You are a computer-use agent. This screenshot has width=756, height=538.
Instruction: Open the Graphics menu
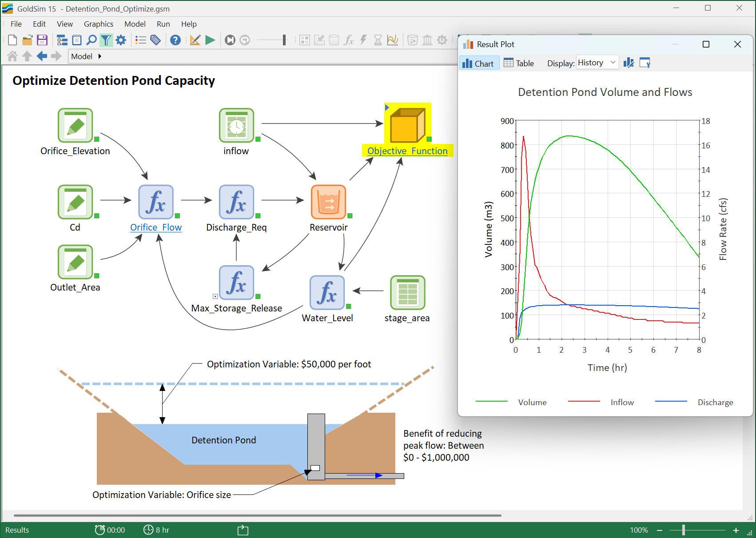pyautogui.click(x=99, y=24)
